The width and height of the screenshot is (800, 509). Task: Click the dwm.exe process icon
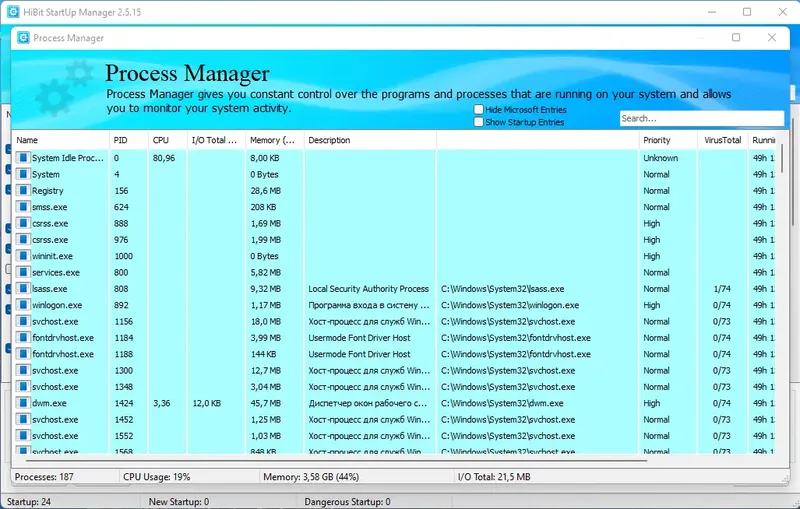pos(22,402)
